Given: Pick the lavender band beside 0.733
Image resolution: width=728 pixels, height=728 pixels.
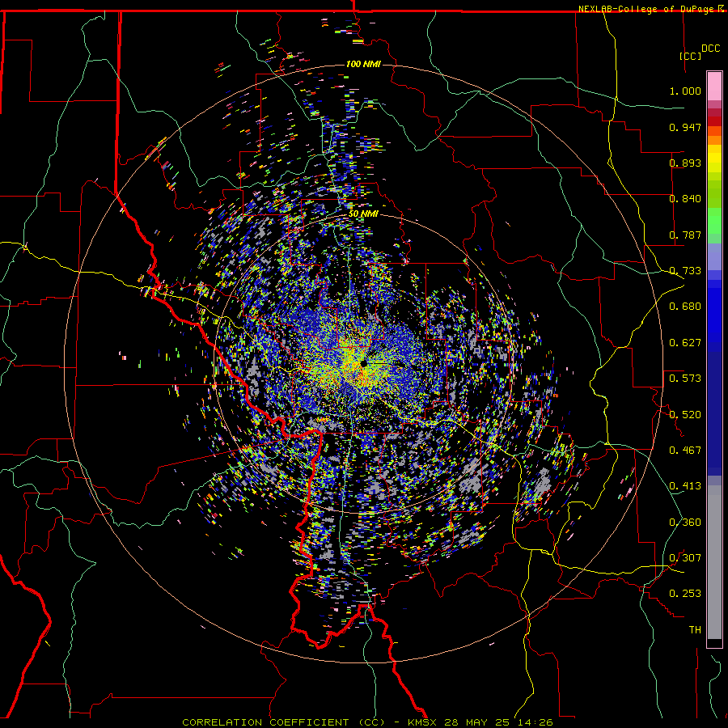Looking at the screenshot, I should click(714, 256).
